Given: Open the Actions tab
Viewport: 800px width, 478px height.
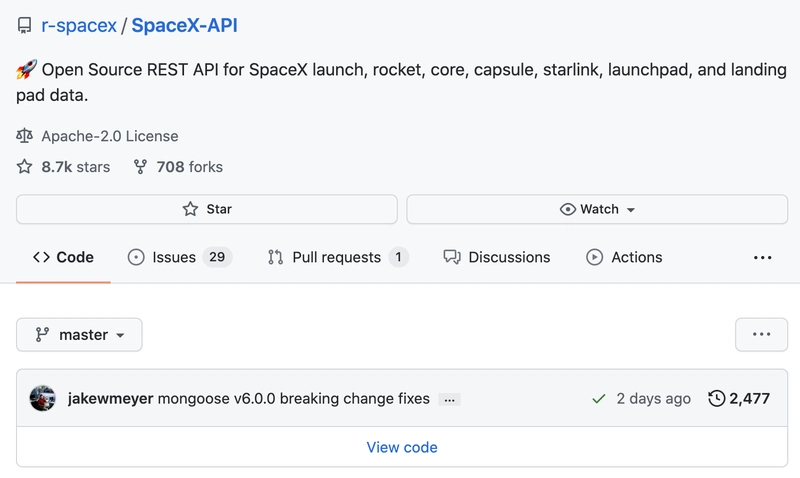Looking at the screenshot, I should click(624, 257).
